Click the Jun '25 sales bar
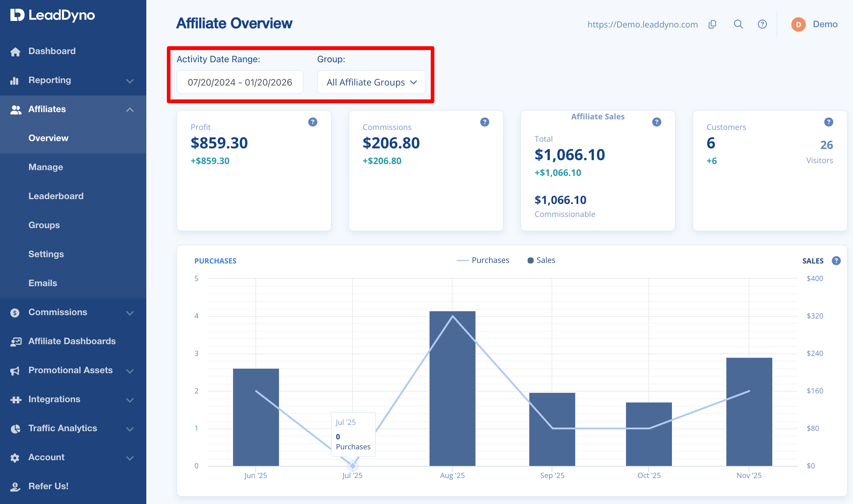This screenshot has width=853, height=504. coord(256,417)
